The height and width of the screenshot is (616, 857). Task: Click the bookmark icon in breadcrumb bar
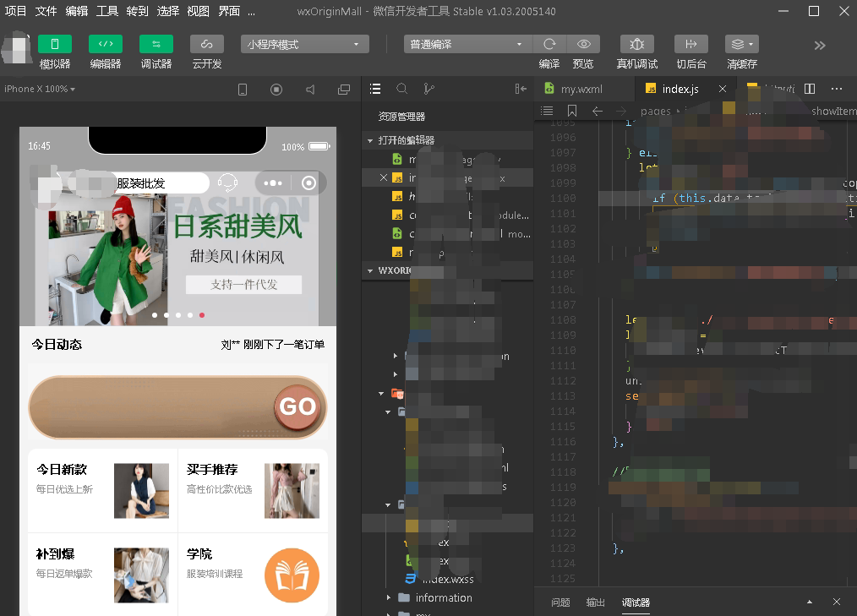tap(571, 111)
